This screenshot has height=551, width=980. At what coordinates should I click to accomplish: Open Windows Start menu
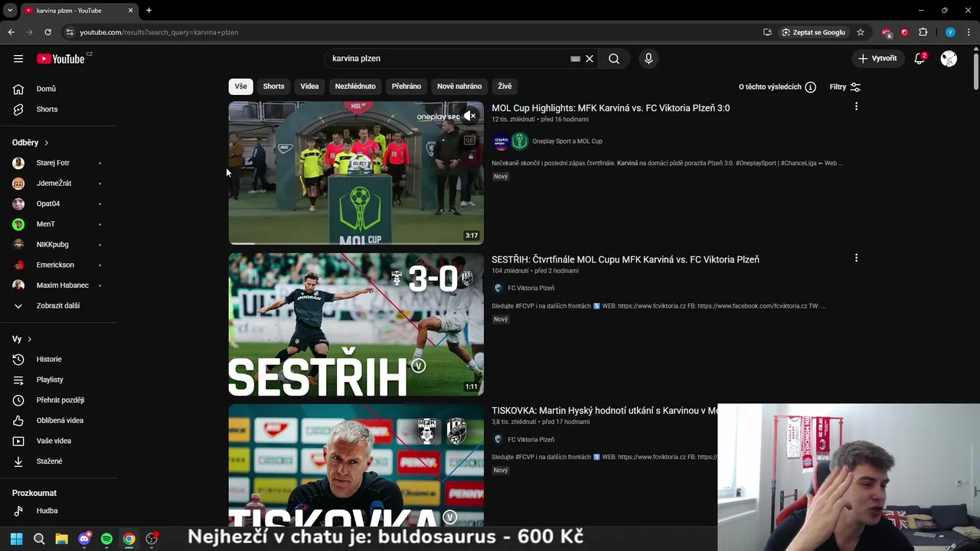16,539
